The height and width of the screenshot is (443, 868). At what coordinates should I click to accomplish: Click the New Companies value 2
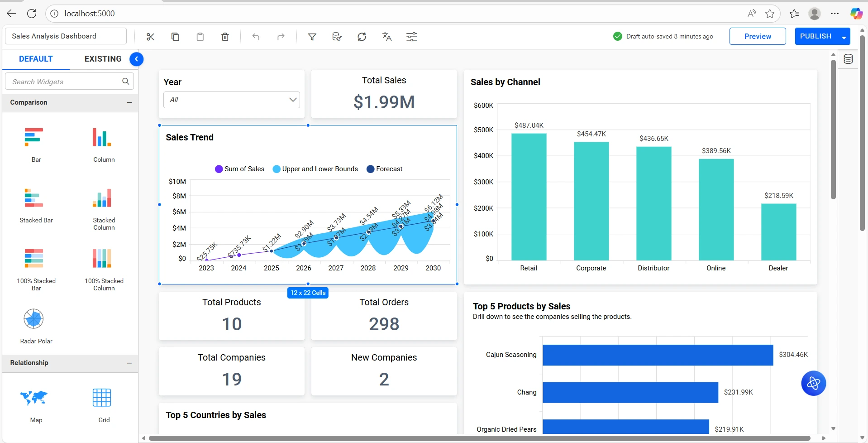[384, 380]
